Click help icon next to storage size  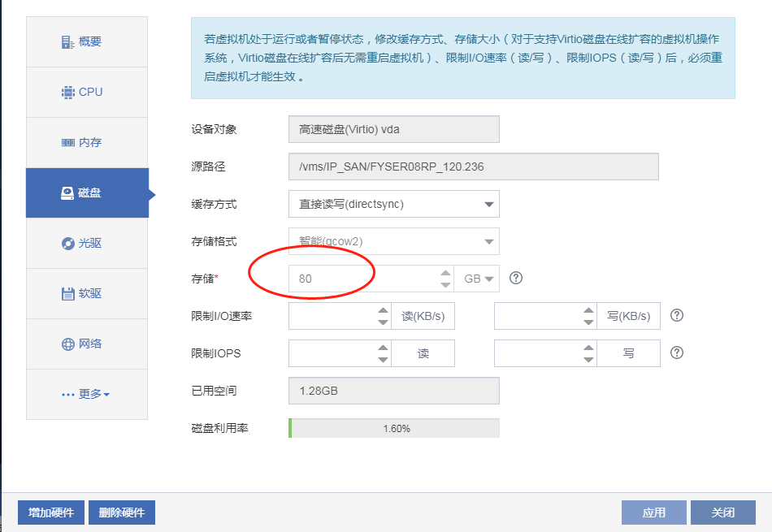point(515,279)
